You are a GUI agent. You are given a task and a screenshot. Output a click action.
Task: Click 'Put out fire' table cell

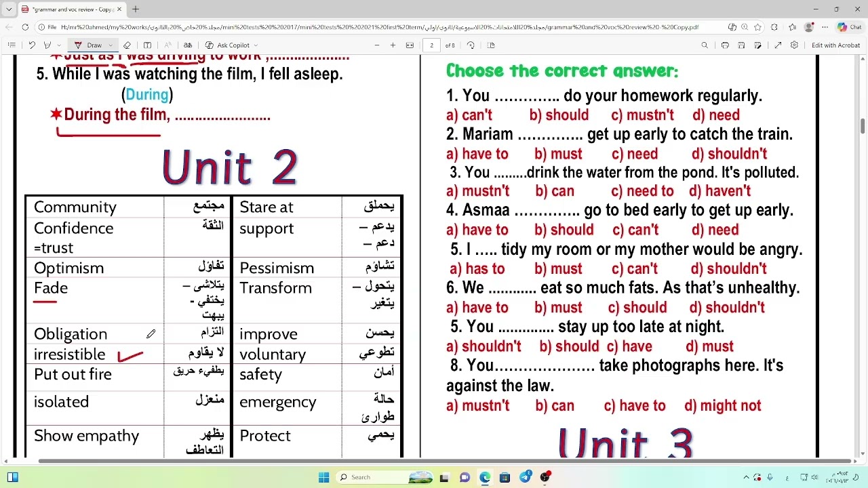point(73,374)
